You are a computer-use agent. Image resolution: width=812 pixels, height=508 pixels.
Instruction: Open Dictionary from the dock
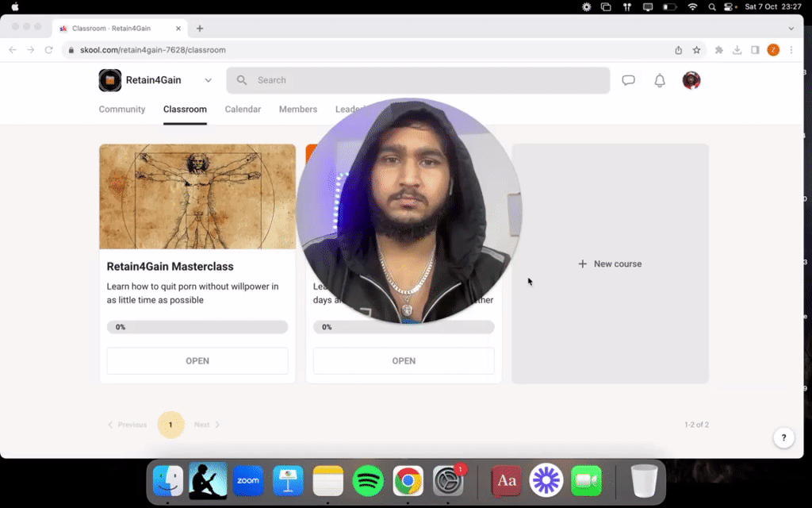(x=506, y=481)
